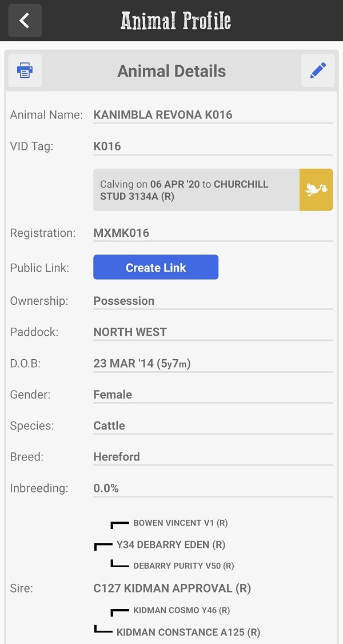Select the VID Tag field K016
This screenshot has height=644, width=343.
click(213, 146)
